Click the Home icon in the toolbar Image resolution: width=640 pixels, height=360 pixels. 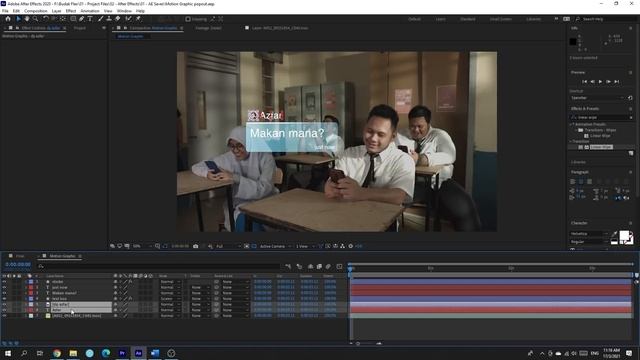8,19
